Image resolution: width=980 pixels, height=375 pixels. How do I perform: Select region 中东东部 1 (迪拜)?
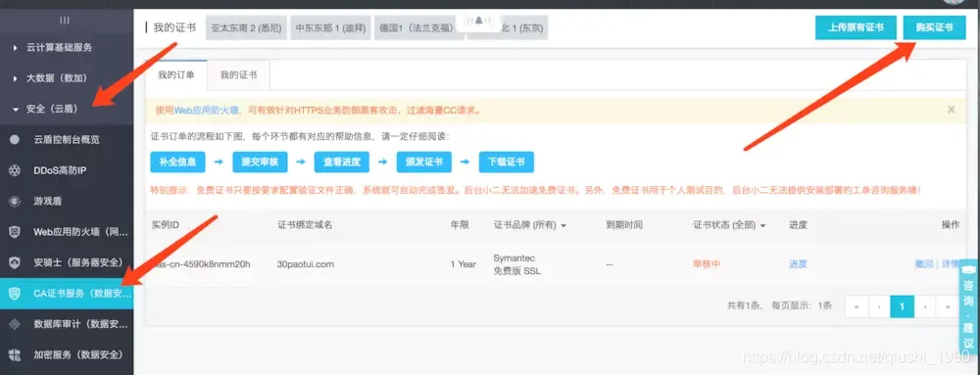pyautogui.click(x=330, y=28)
